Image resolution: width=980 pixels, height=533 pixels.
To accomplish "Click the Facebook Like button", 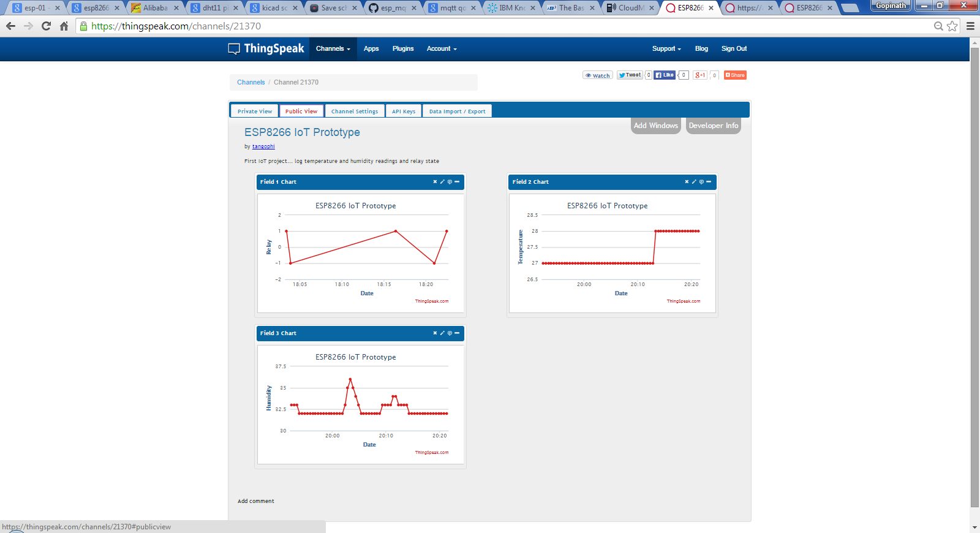I will [x=665, y=75].
